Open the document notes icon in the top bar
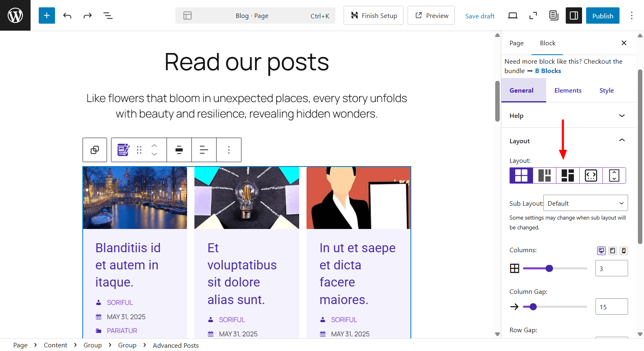The image size is (644, 351). point(554,16)
